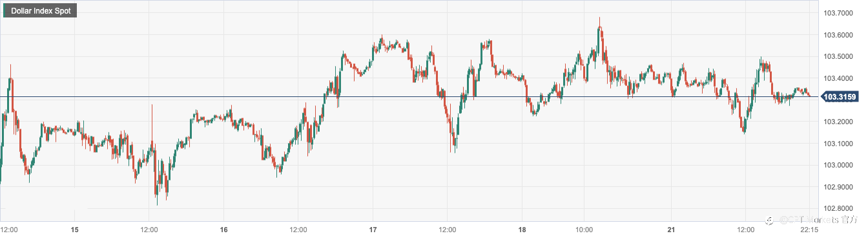The height and width of the screenshot is (238, 868).
Task: Click the highest candlestick peak near 103.68
Action: pos(599,19)
